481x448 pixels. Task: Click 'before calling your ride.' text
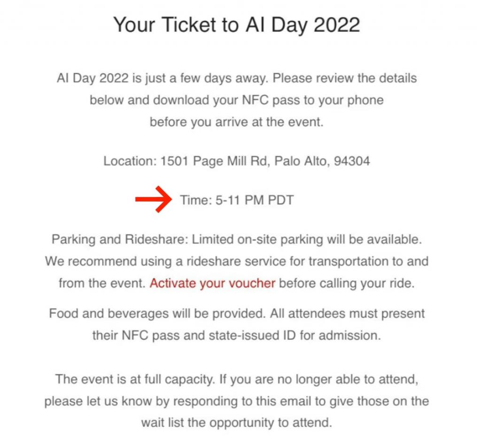pyautogui.click(x=347, y=283)
